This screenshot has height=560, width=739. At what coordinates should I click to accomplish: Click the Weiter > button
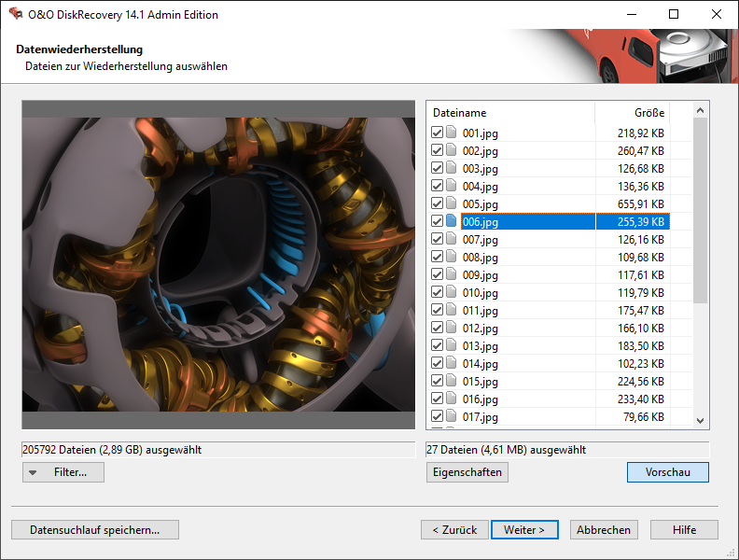tap(524, 529)
